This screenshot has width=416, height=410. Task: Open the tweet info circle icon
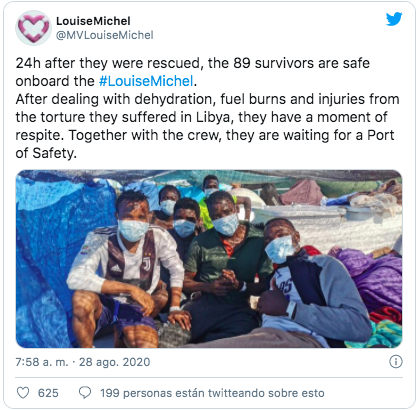click(x=396, y=362)
